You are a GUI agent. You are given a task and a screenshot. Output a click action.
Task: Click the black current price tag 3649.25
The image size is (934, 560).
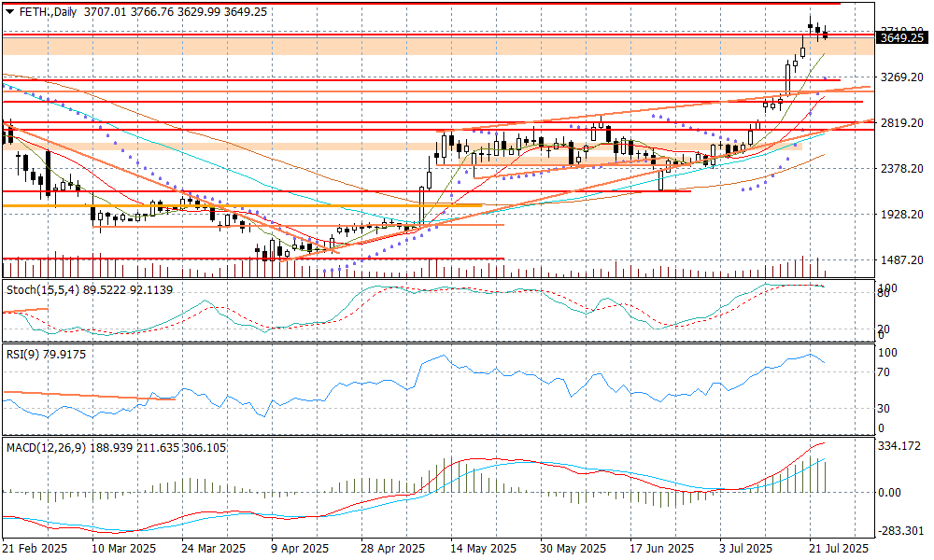[x=902, y=37]
